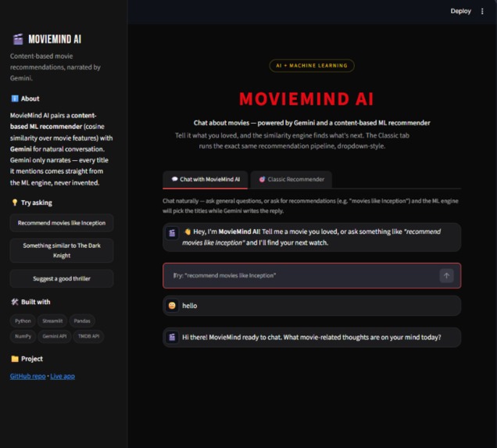The image size is (497, 448).
Task: Pick the Suggest a good thriller prompt
Action: click(62, 278)
